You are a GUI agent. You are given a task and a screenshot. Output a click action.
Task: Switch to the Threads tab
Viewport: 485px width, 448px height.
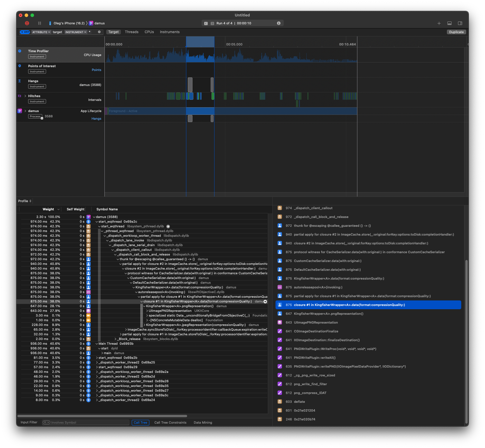click(131, 32)
